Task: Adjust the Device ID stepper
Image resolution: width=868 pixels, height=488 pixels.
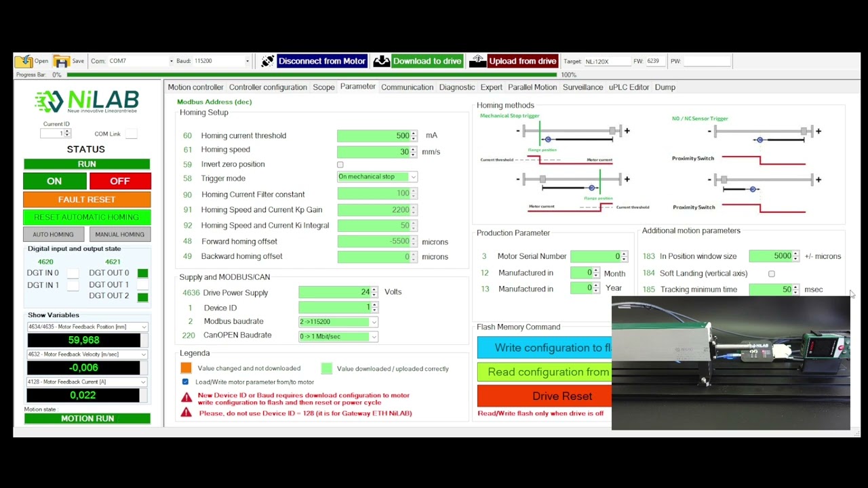Action: pyautogui.click(x=374, y=307)
